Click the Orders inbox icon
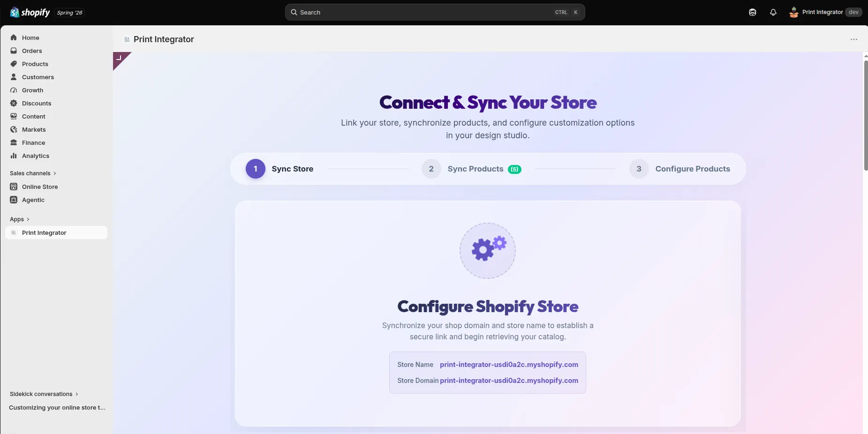The height and width of the screenshot is (434, 868). click(x=14, y=51)
